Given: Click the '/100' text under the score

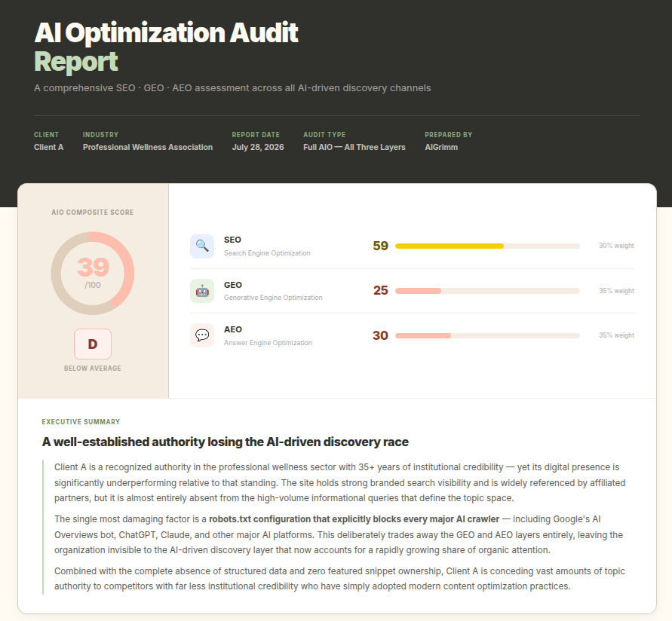Looking at the screenshot, I should coord(93,285).
